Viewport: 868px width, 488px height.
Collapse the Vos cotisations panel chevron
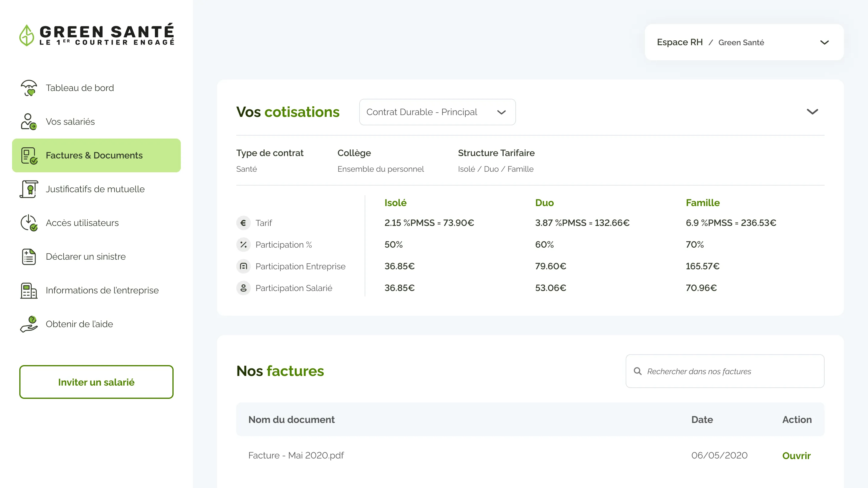(x=812, y=112)
